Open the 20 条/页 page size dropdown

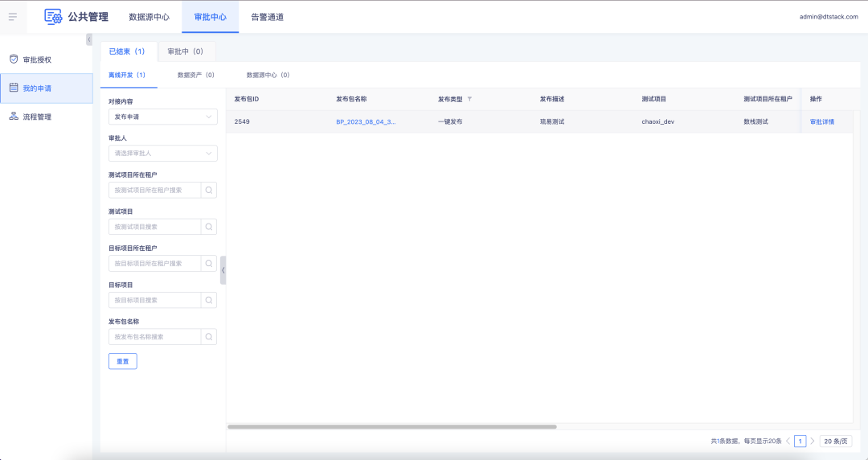836,441
